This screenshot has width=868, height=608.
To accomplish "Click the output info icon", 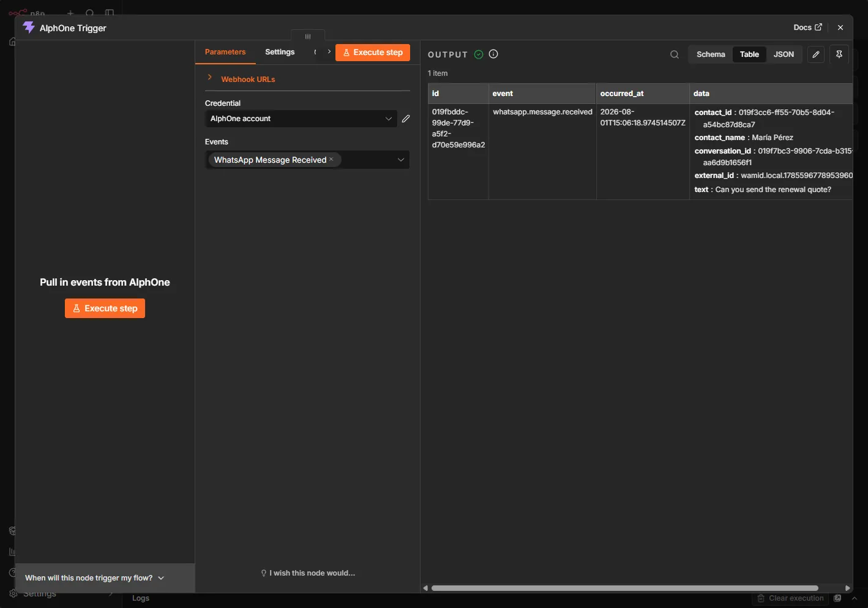I will [x=493, y=54].
